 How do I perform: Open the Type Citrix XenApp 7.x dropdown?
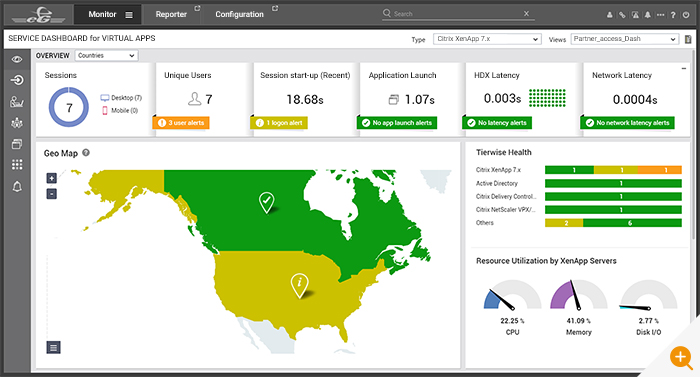(487, 39)
